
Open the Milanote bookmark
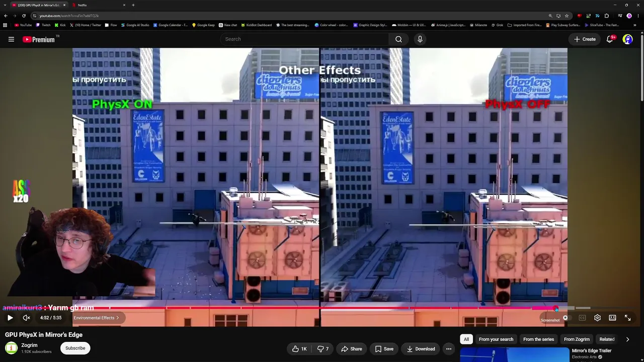[478, 25]
